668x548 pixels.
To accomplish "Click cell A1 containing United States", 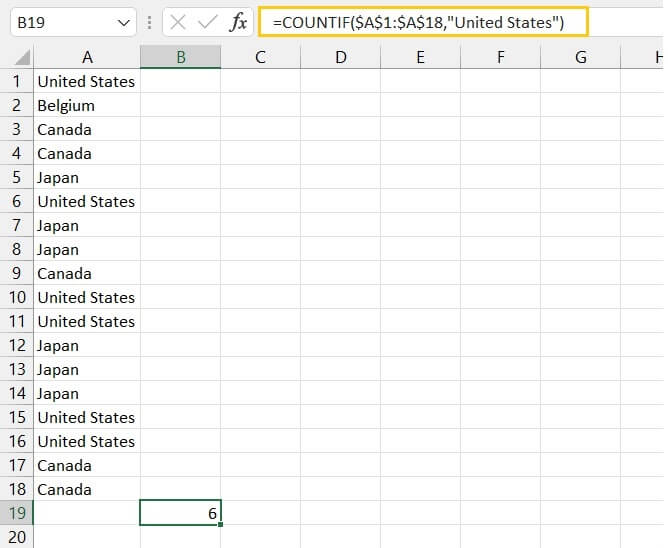I will (87, 81).
